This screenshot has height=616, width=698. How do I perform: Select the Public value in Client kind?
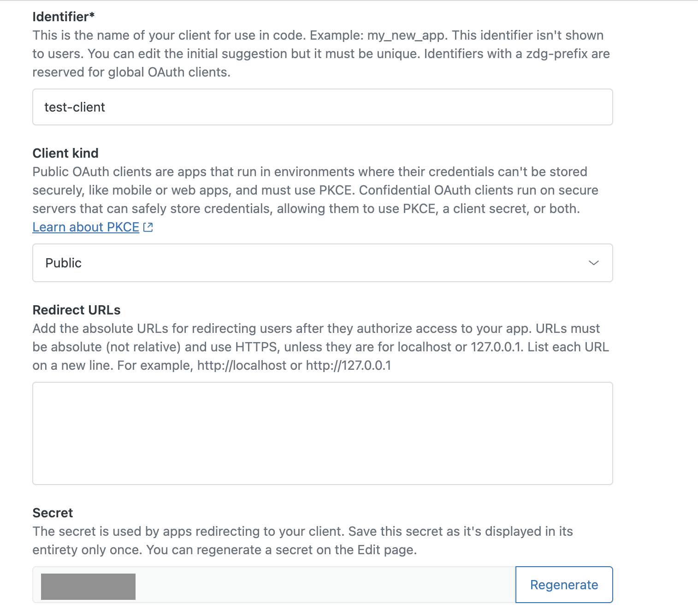(63, 263)
